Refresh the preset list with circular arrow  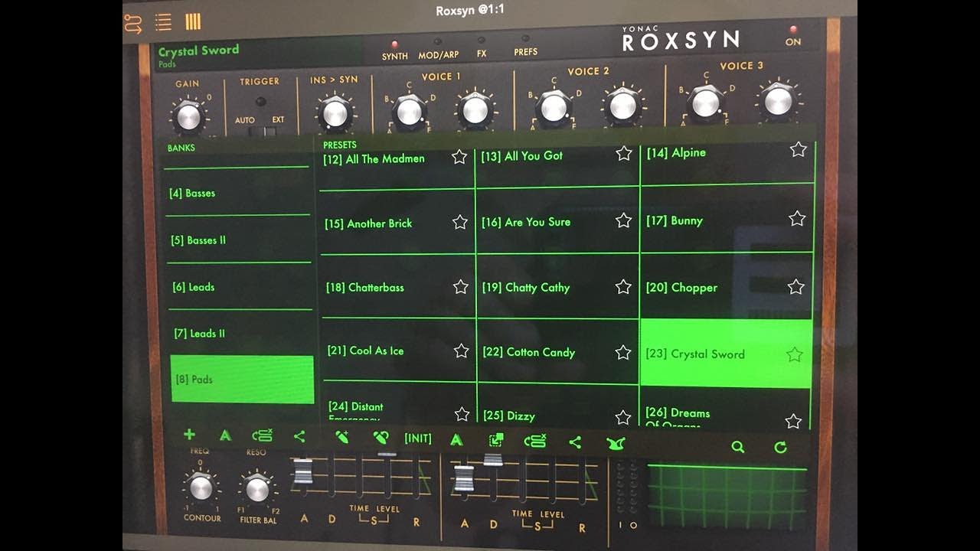tap(780, 447)
